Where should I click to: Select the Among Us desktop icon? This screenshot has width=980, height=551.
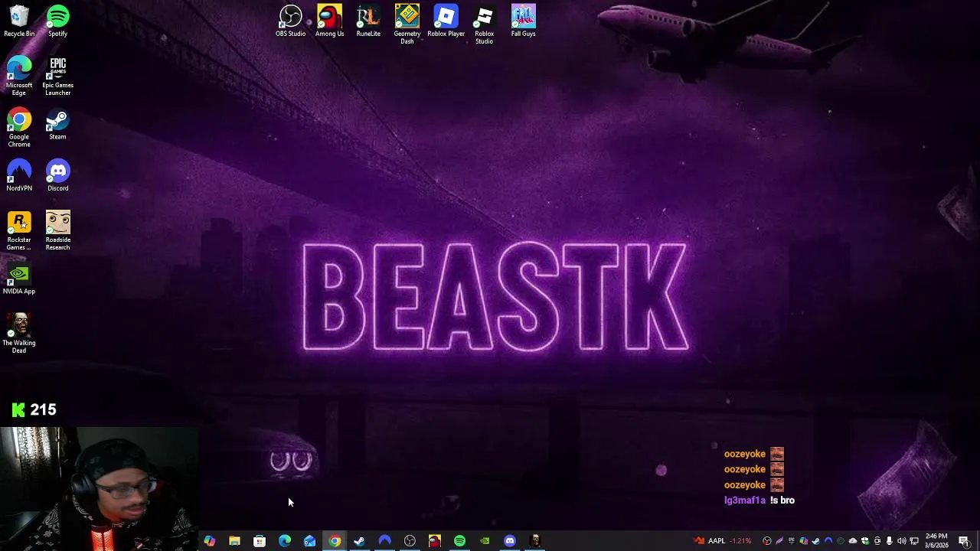(x=329, y=21)
